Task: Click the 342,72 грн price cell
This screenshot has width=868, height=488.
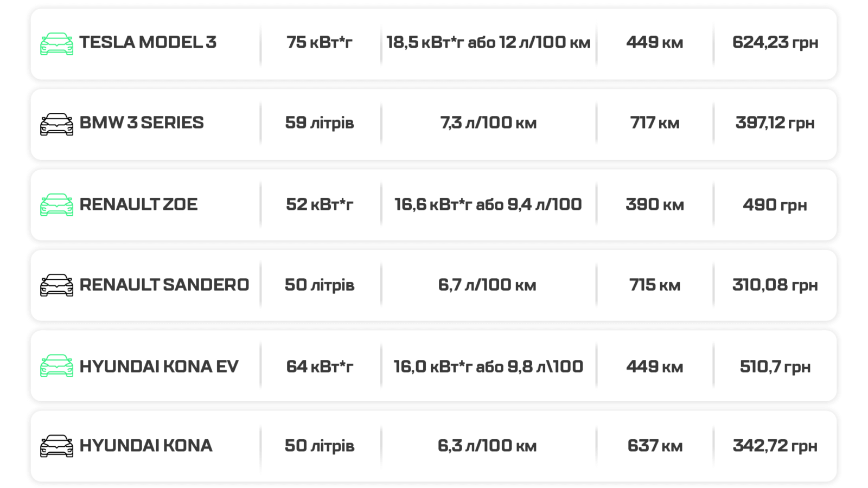Action: point(775,446)
